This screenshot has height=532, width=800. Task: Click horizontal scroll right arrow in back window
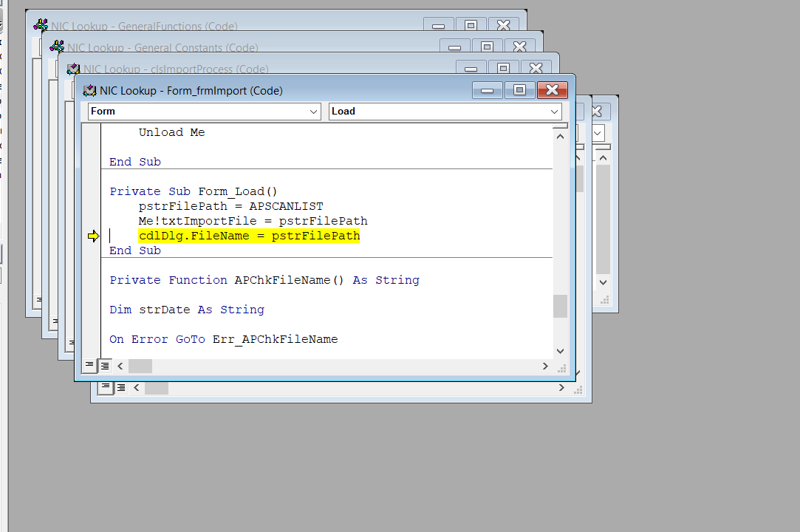(561, 387)
